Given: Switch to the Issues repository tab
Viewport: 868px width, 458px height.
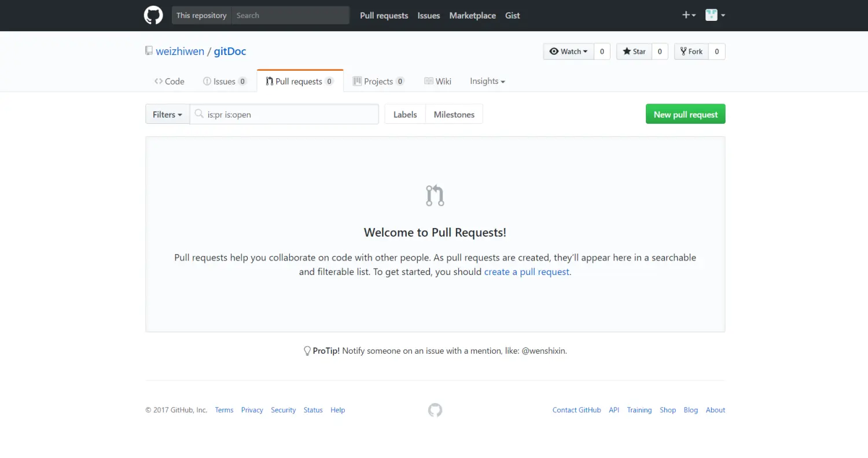Looking at the screenshot, I should pos(225,81).
